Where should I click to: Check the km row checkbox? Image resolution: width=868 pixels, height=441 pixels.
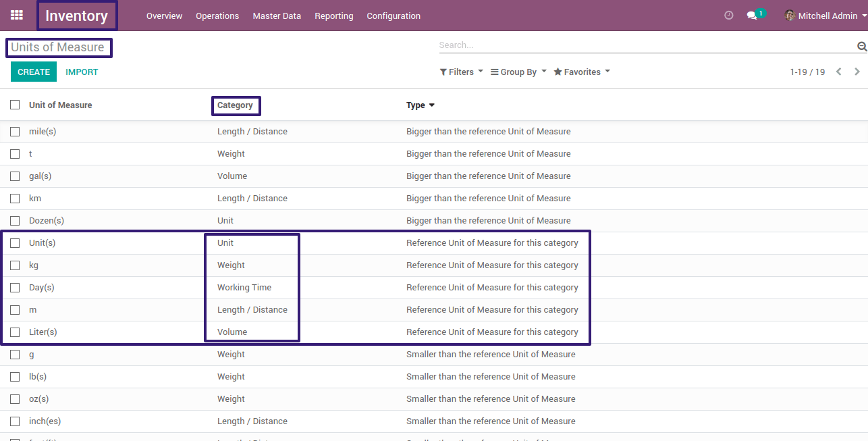pos(15,199)
